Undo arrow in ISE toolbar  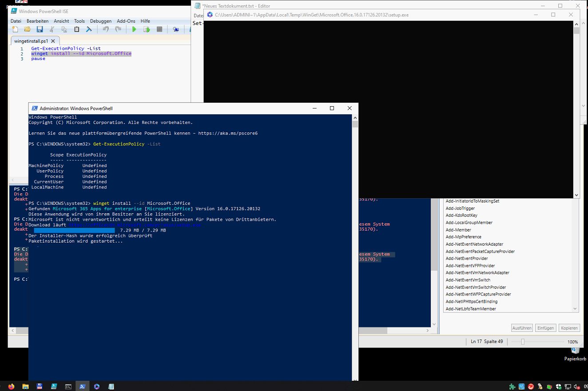106,29
